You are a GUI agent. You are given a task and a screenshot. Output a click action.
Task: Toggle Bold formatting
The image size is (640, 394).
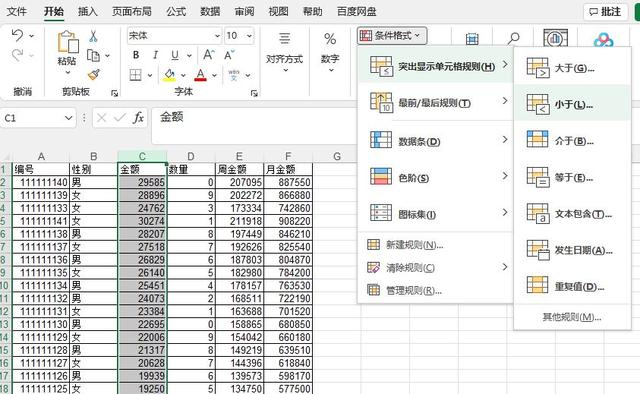[x=136, y=55]
